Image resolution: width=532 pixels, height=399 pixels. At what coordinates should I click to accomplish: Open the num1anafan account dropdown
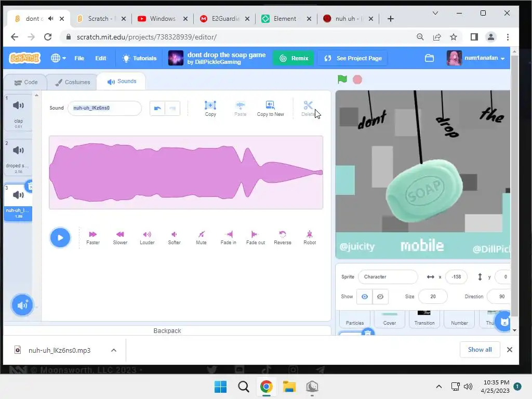(x=476, y=58)
